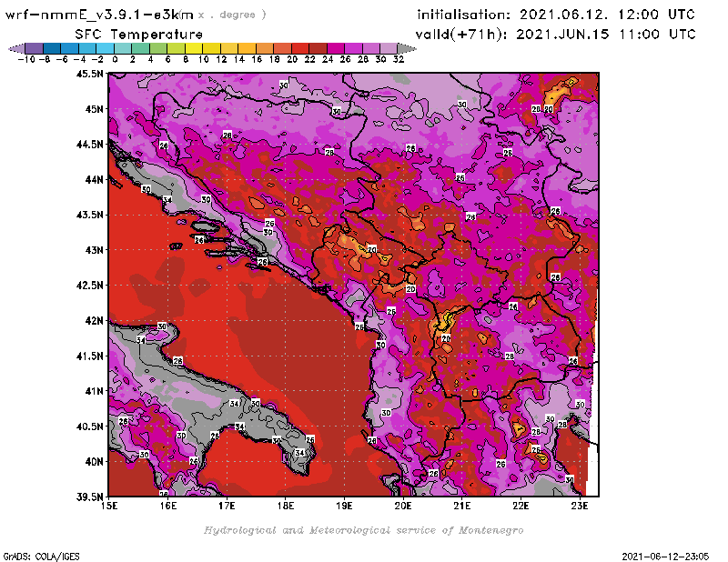Click the 40N latitude axis label

[95, 462]
